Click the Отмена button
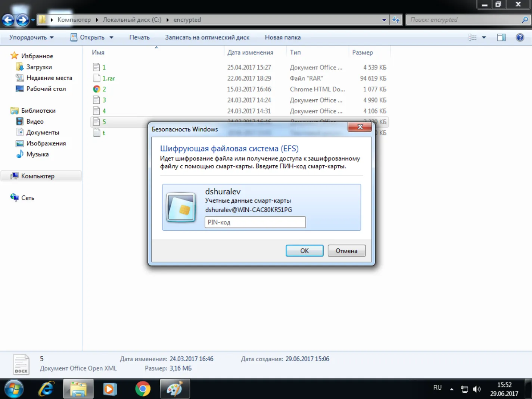 coord(346,251)
